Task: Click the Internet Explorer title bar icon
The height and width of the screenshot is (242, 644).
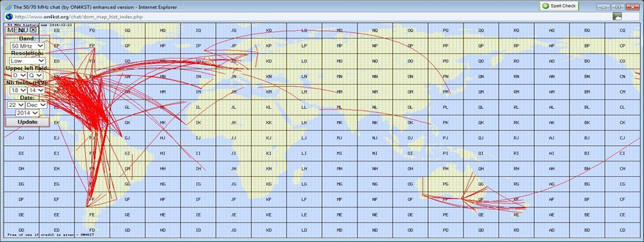Action: [x=7, y=7]
